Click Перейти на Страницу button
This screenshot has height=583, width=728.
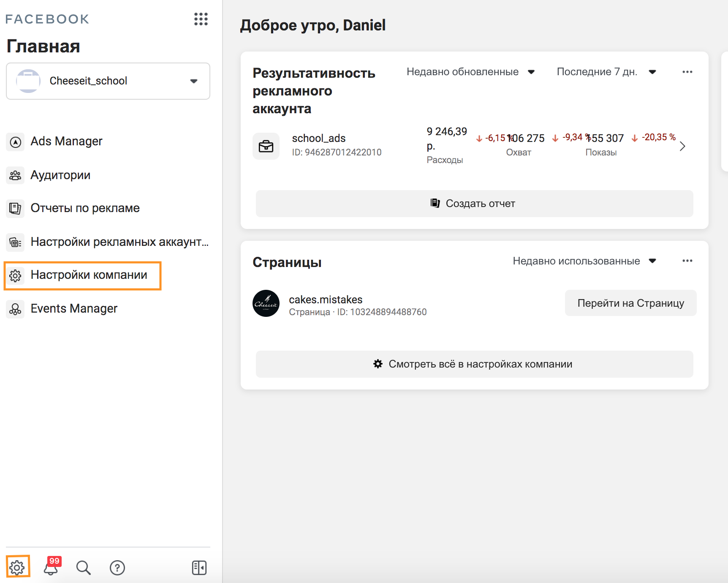pyautogui.click(x=631, y=303)
